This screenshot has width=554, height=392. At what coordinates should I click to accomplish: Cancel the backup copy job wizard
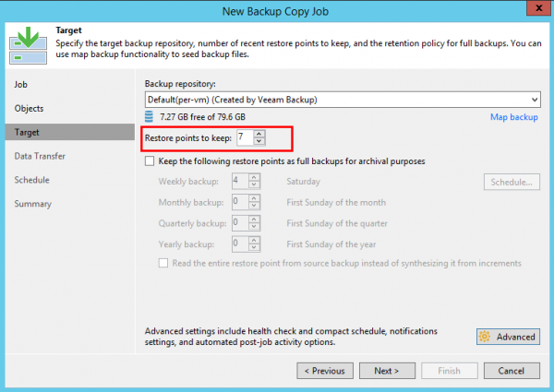511,371
